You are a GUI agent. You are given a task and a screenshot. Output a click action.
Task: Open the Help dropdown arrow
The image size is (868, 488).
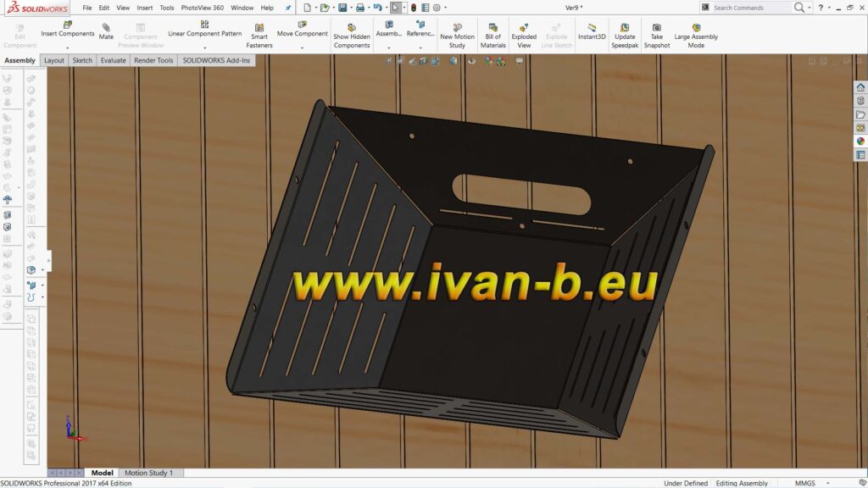pyautogui.click(x=829, y=8)
